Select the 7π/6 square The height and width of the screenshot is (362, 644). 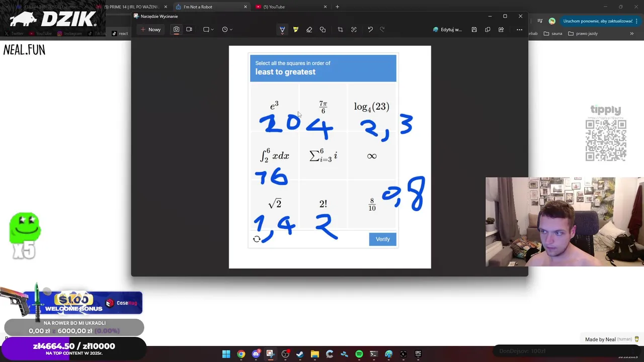point(323,107)
